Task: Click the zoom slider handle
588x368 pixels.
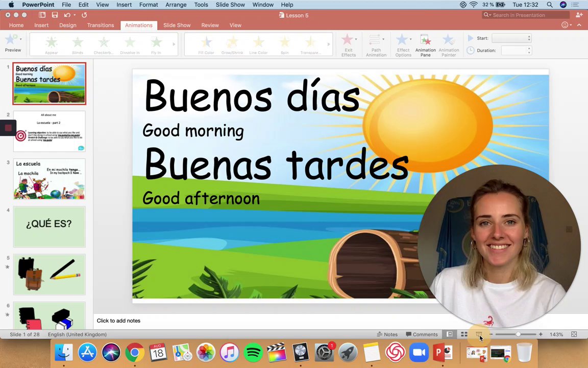Action: pyautogui.click(x=518, y=334)
